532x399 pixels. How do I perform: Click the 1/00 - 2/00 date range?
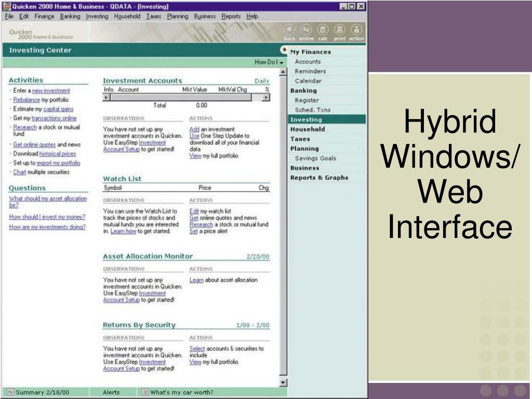coord(253,325)
